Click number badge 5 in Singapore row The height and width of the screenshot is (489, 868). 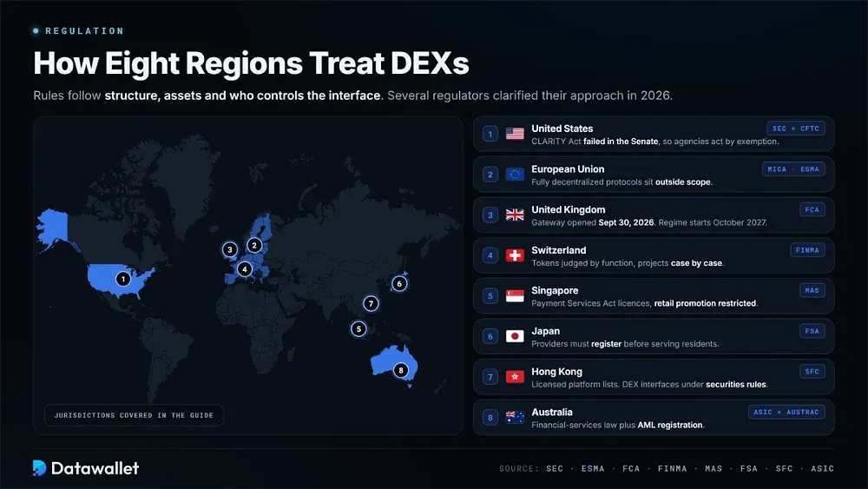pyautogui.click(x=490, y=295)
